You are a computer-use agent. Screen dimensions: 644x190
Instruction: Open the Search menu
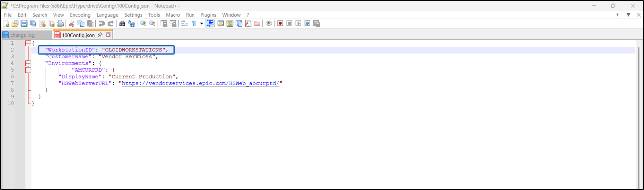[x=40, y=15]
